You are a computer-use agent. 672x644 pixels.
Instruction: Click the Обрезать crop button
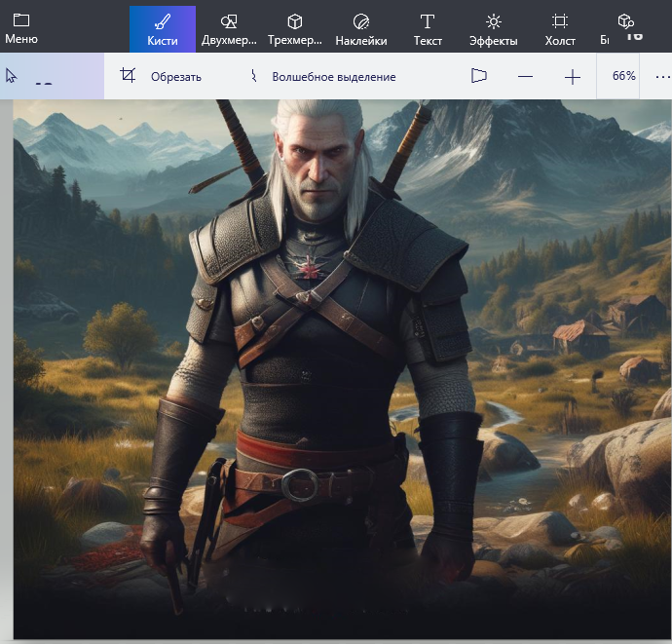pos(161,76)
